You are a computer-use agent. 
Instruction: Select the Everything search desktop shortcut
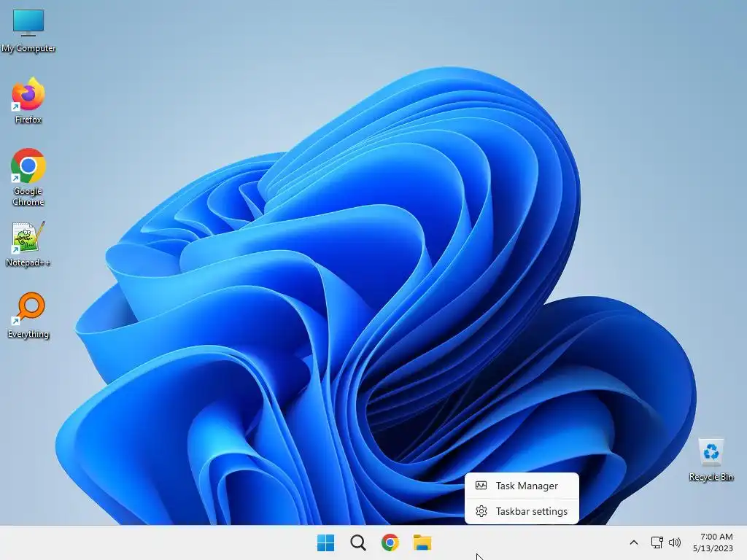click(x=28, y=315)
